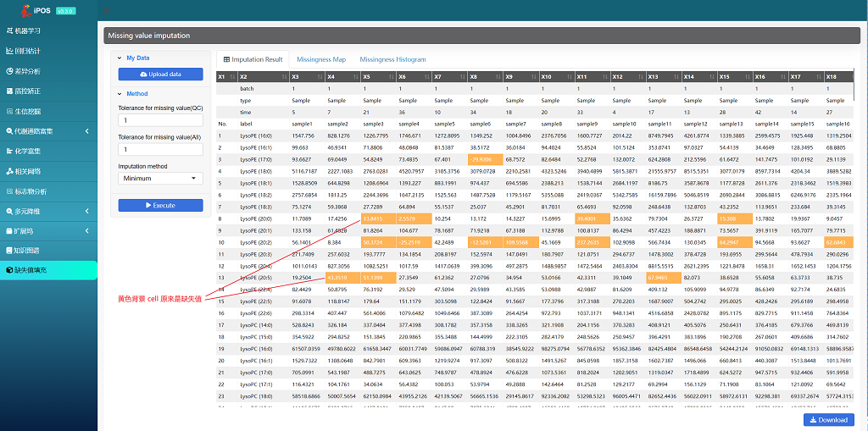
Task: Click the Execute button
Action: [160, 205]
